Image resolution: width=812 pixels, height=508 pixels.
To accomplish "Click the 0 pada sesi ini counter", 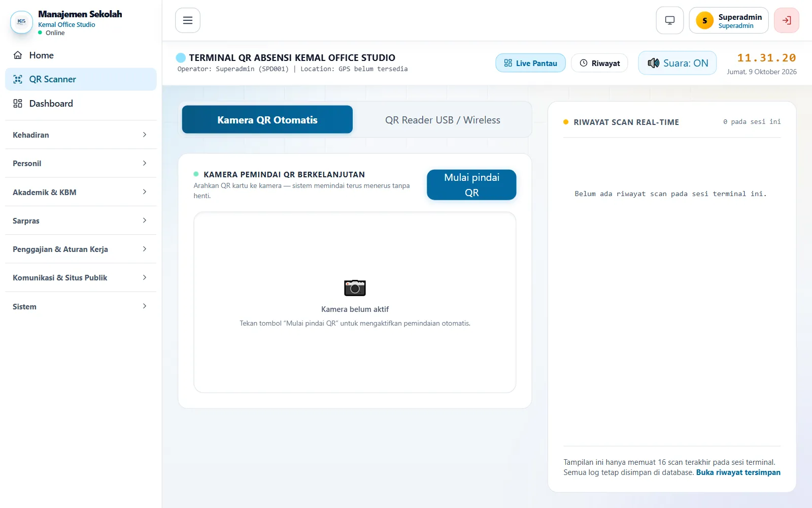I will point(752,122).
